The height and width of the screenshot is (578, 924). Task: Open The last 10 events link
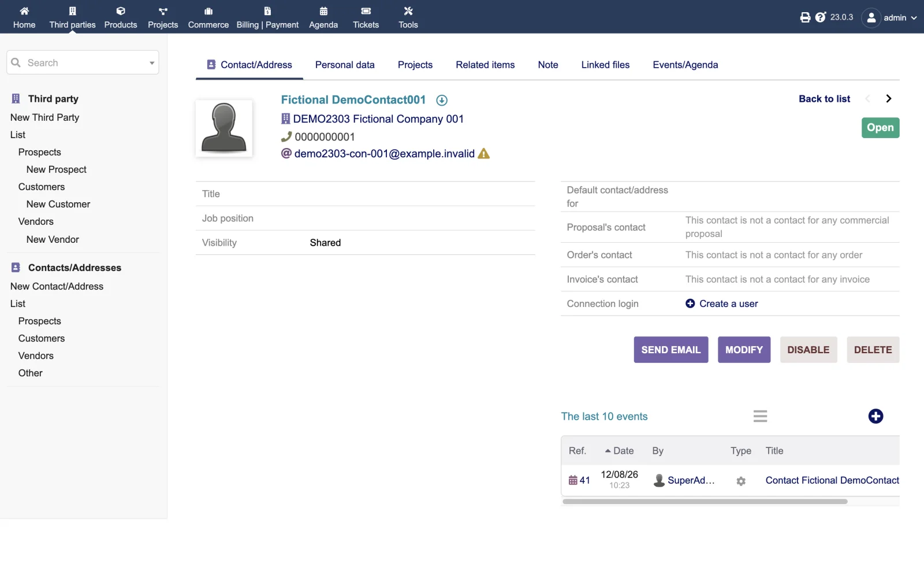tap(604, 416)
